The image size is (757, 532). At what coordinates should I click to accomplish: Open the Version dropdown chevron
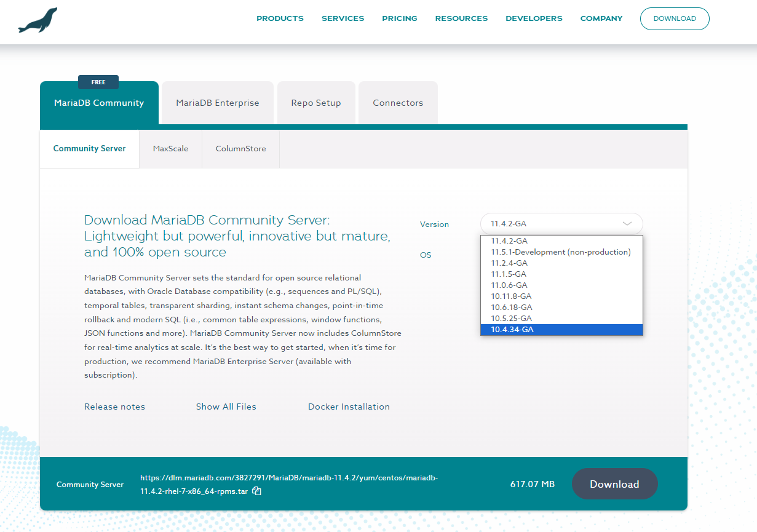click(x=627, y=224)
